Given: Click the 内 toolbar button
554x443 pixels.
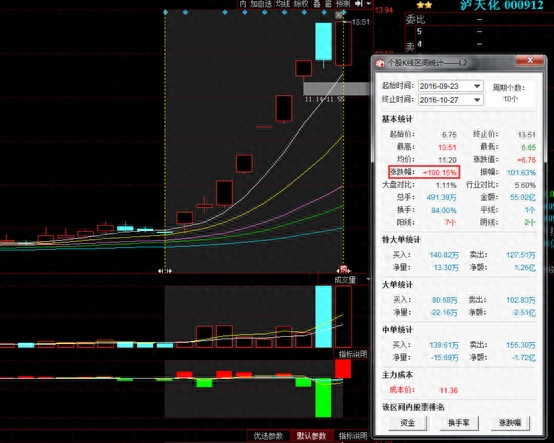Looking at the screenshot, I should click(243, 4).
